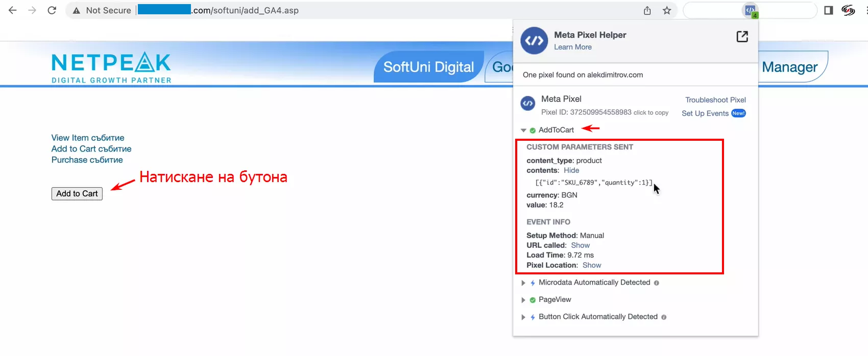
Task: Switch to the SoftUni Digital tab
Action: click(x=428, y=67)
